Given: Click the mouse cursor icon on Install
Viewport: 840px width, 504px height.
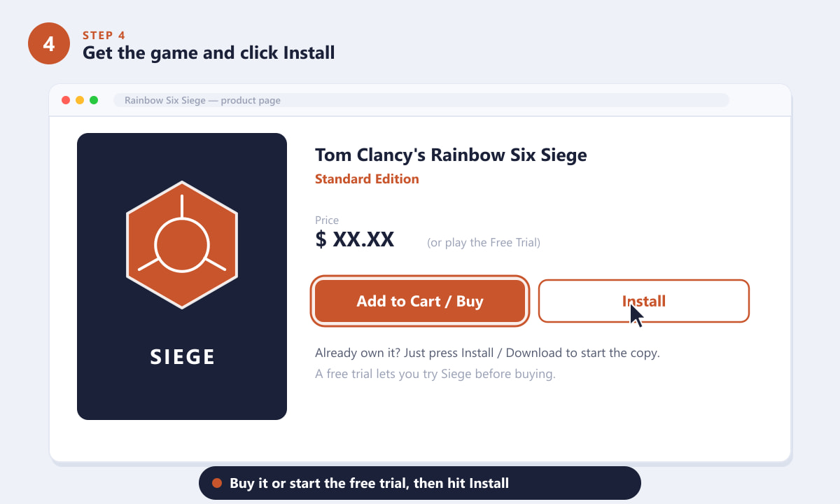Looking at the screenshot, I should [x=636, y=315].
